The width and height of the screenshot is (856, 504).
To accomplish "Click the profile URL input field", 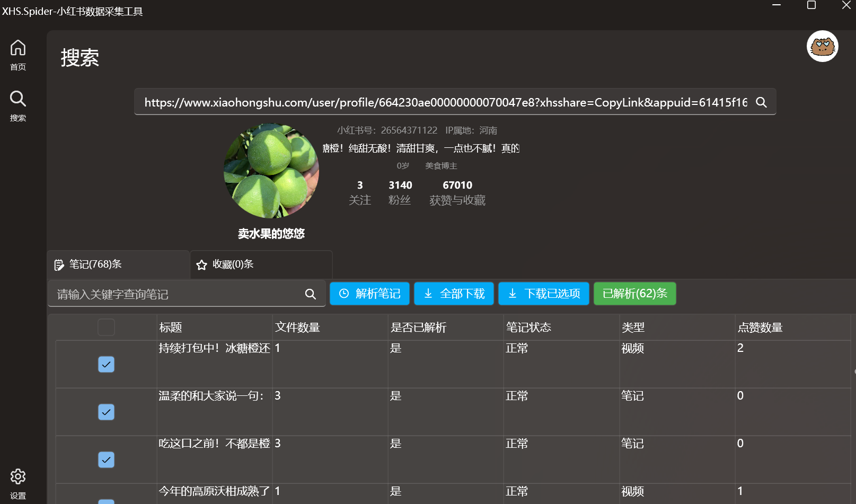I will (x=445, y=102).
